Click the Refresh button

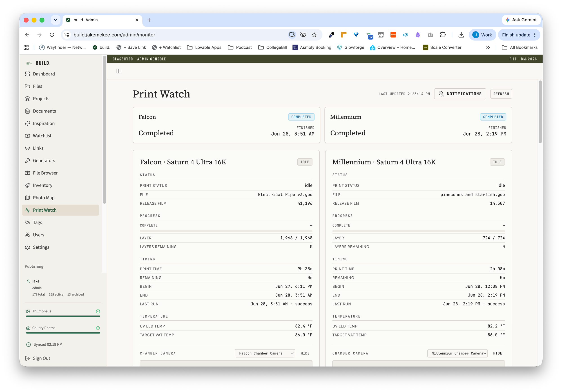(x=501, y=94)
